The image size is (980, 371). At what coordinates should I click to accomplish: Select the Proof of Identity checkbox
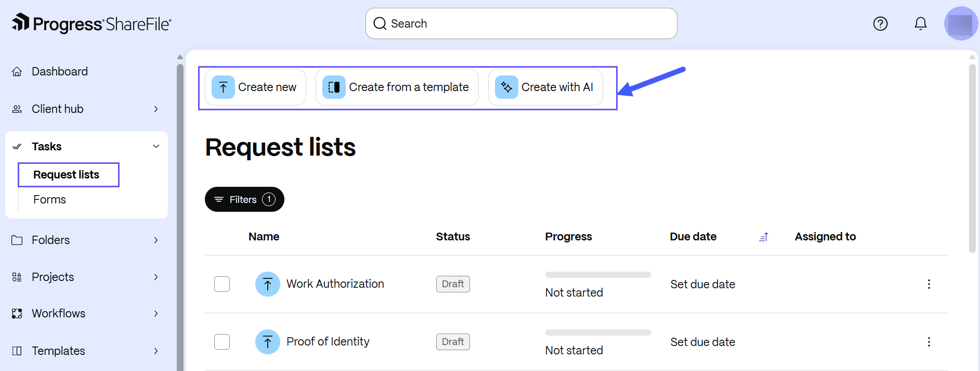point(222,342)
